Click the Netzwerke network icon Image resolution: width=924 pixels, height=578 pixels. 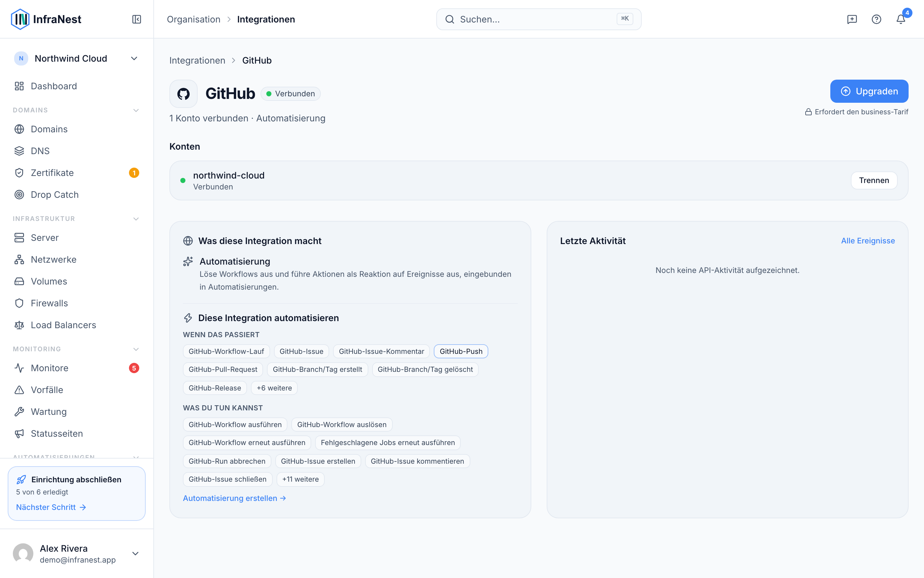[19, 259]
